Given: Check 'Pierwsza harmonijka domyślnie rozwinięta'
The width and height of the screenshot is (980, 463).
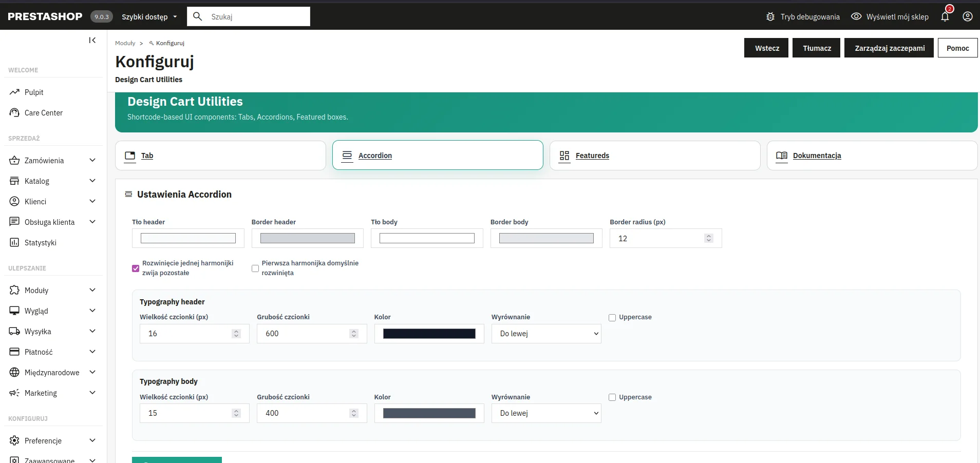Looking at the screenshot, I should (x=255, y=268).
